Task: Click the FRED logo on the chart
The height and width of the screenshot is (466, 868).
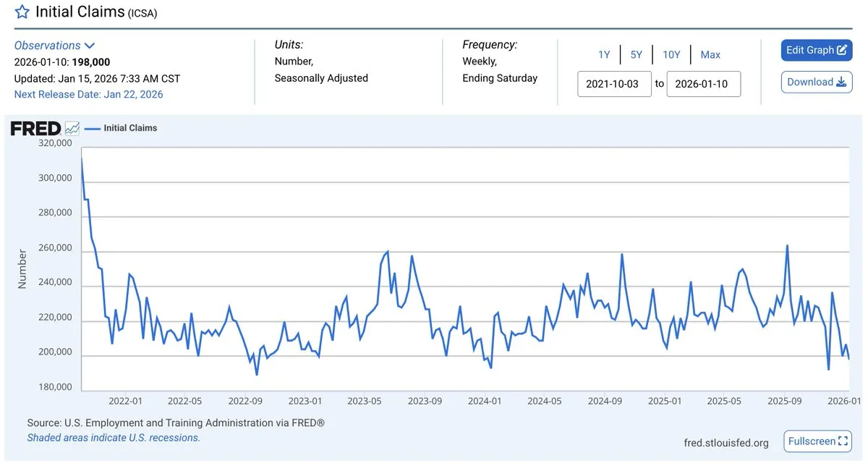Action: [35, 129]
